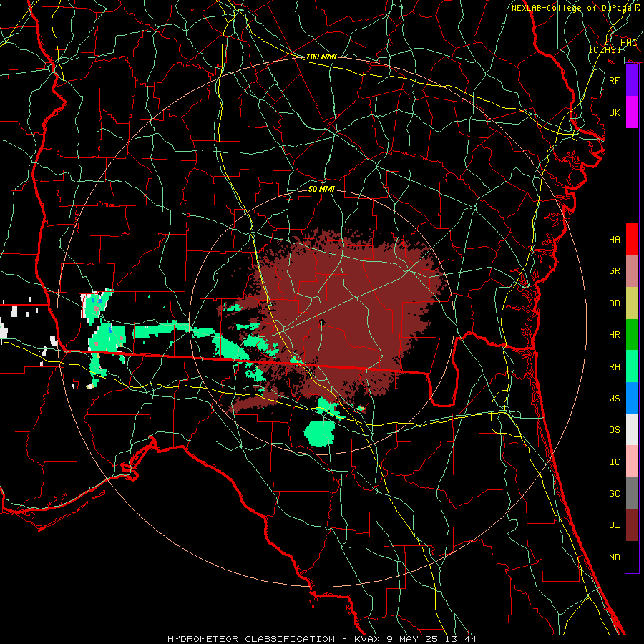Click the 'ND' legend label
Image resolution: width=644 pixels, height=644 pixels.
614,557
